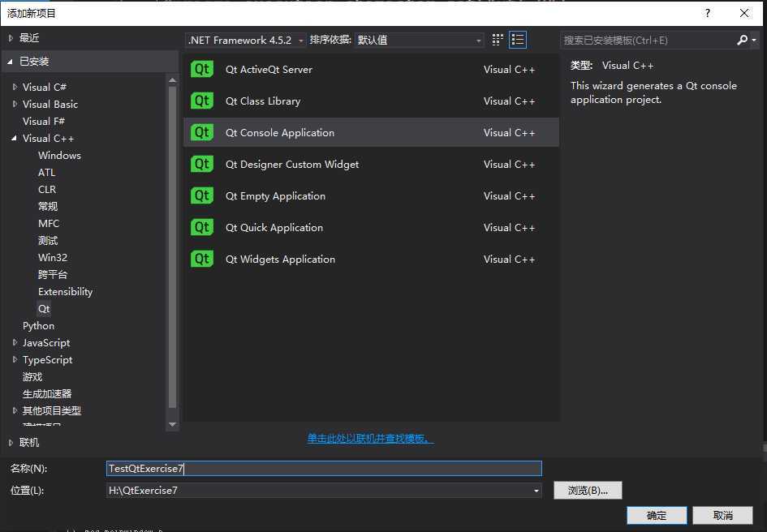Click the Qt Designer Custom Widget icon
The image size is (767, 532).
(202, 164)
